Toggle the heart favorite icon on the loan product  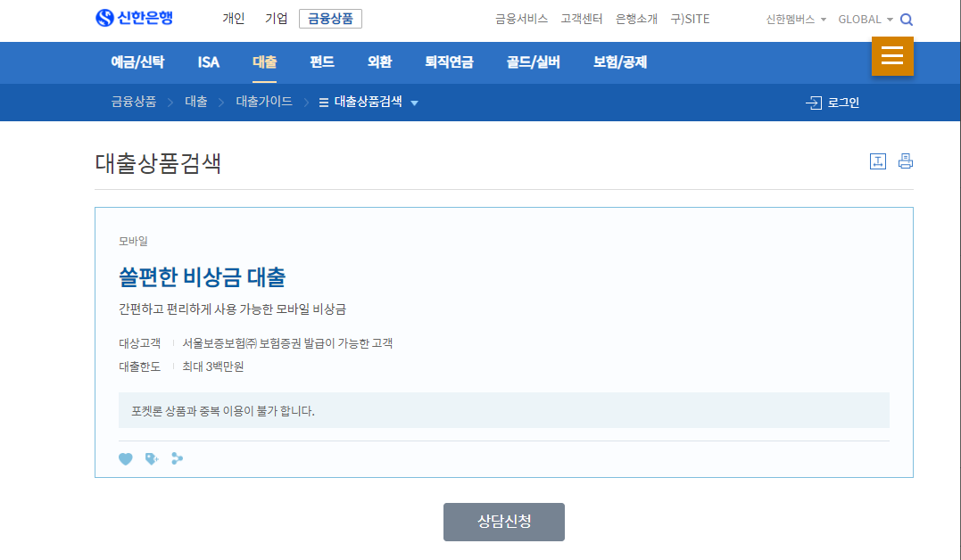[125, 458]
